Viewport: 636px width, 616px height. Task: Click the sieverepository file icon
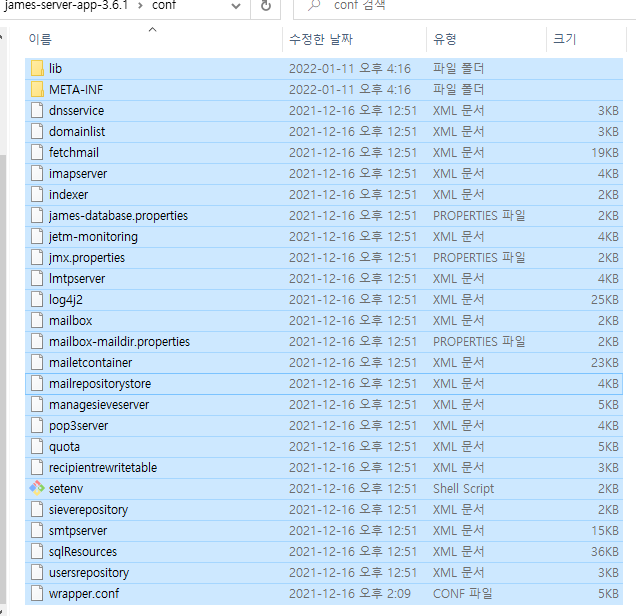tap(37, 510)
